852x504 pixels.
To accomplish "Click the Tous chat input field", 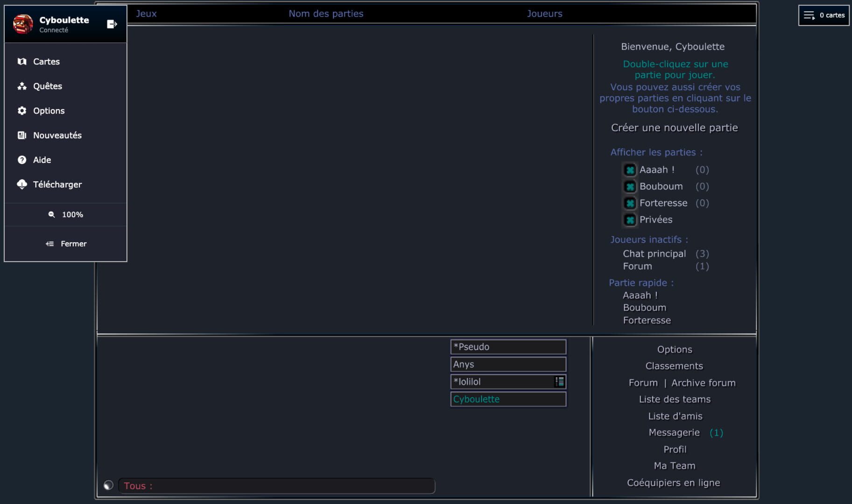I will [276, 486].
